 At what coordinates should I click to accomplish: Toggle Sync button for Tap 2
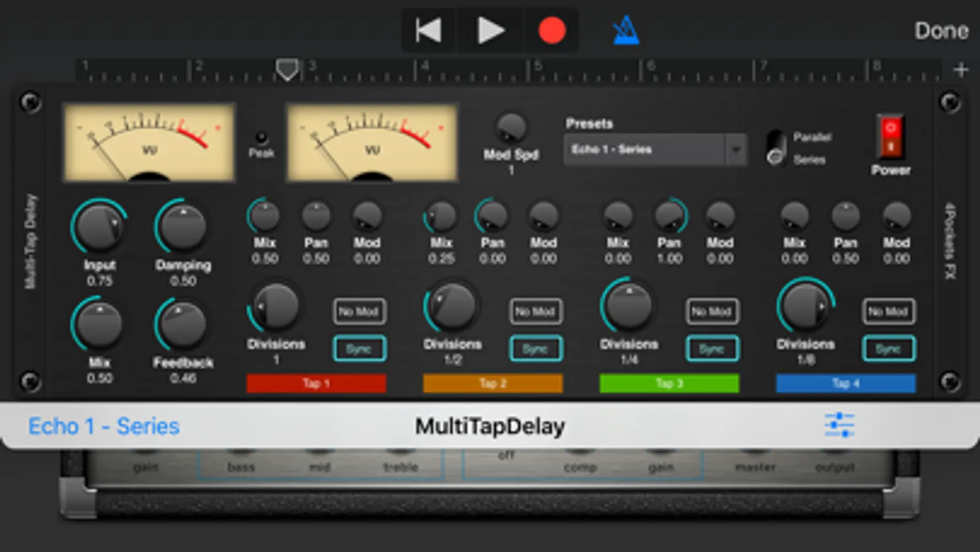pyautogui.click(x=536, y=348)
